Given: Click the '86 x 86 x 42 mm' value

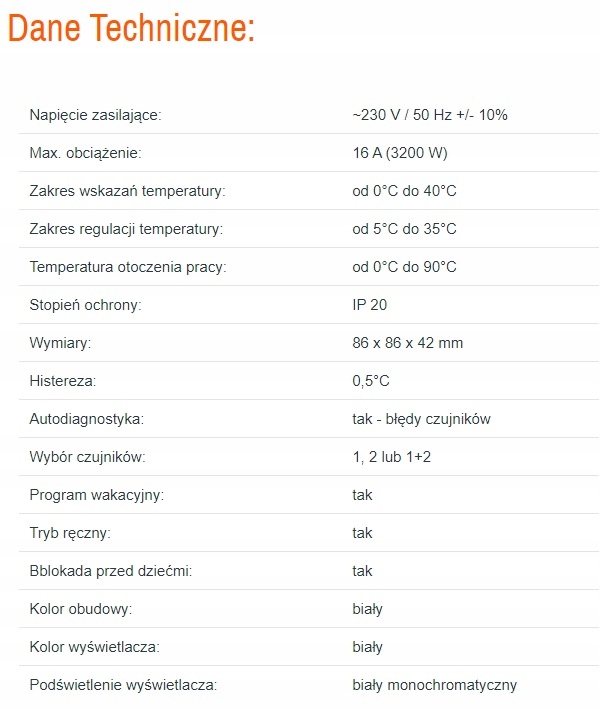Looking at the screenshot, I should [407, 343].
